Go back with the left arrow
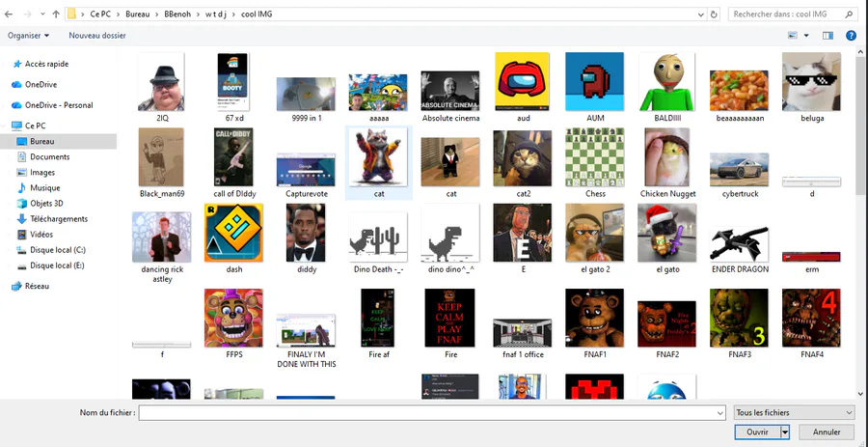The width and height of the screenshot is (868, 447). click(x=9, y=14)
